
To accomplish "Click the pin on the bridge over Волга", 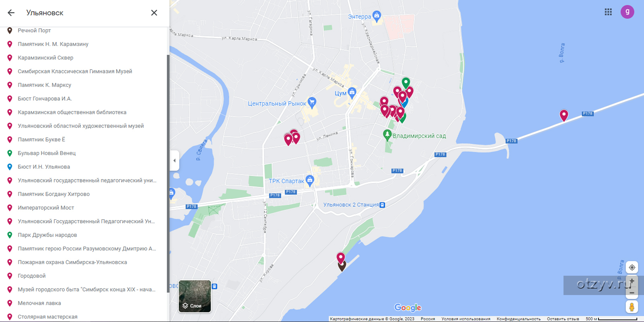I will 564,116.
